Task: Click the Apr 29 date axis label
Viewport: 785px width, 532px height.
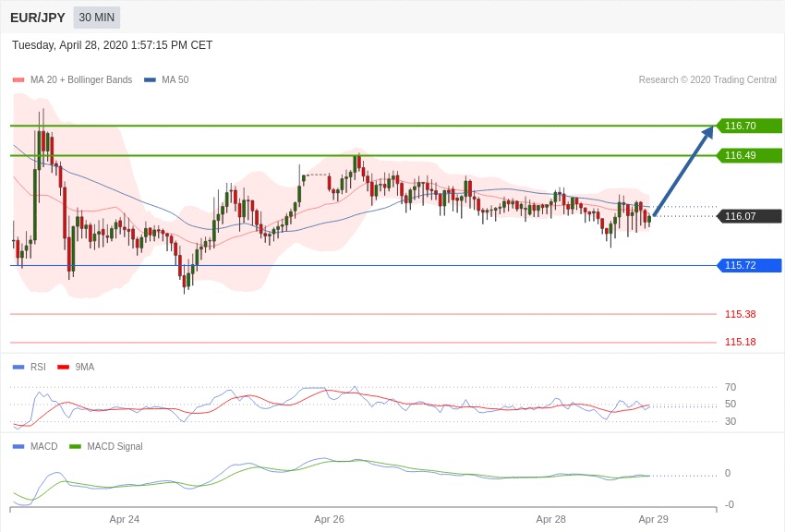Action: 653,519
